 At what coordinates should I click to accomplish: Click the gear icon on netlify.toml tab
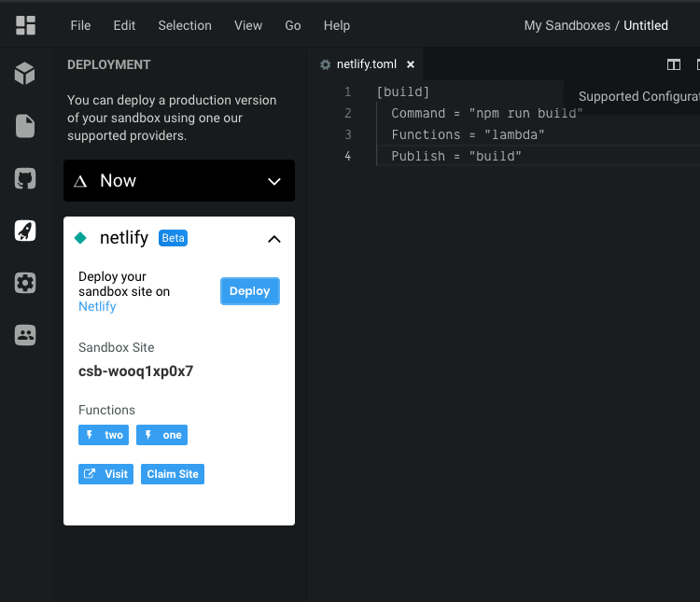326,64
